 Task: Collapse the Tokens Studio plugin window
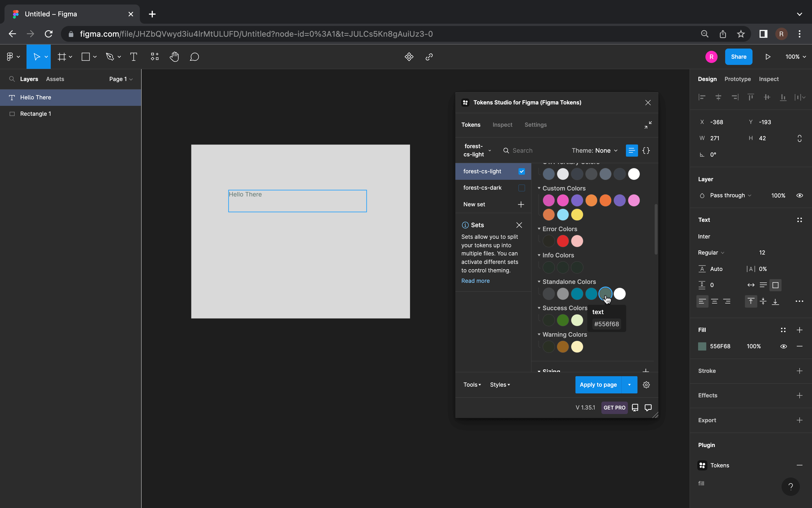(648, 125)
